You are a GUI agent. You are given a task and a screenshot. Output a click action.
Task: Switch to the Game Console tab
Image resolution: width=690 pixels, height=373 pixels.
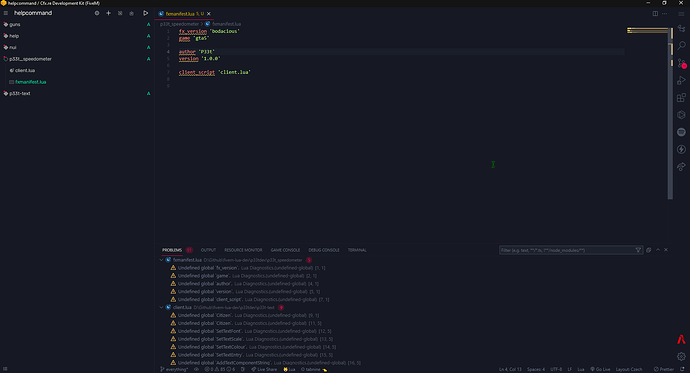click(x=285, y=250)
